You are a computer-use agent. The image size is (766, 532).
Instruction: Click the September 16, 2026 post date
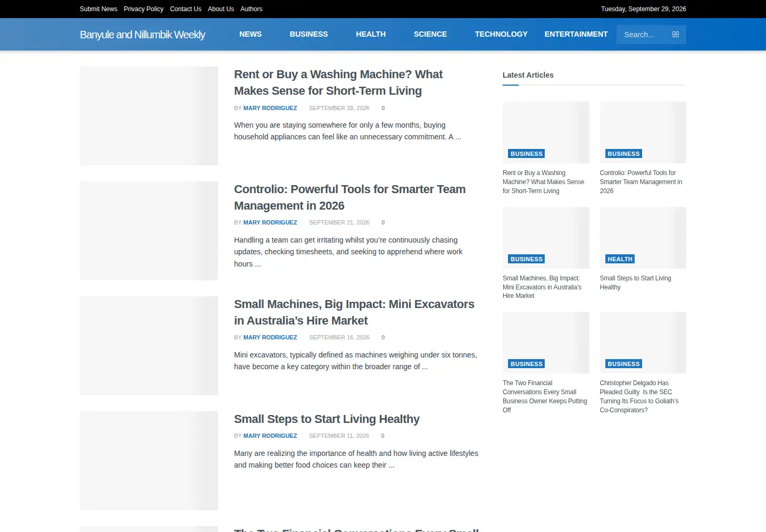(339, 337)
